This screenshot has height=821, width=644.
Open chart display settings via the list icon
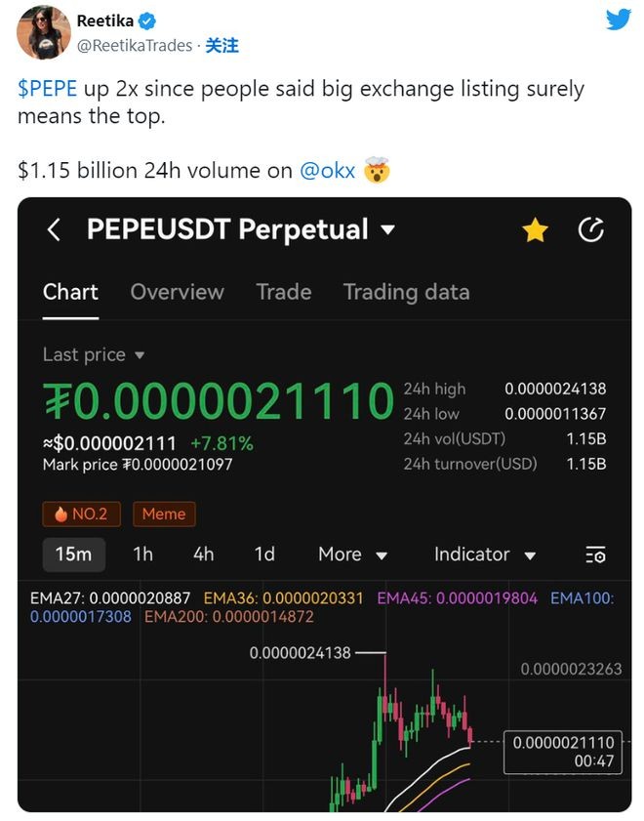(x=596, y=554)
